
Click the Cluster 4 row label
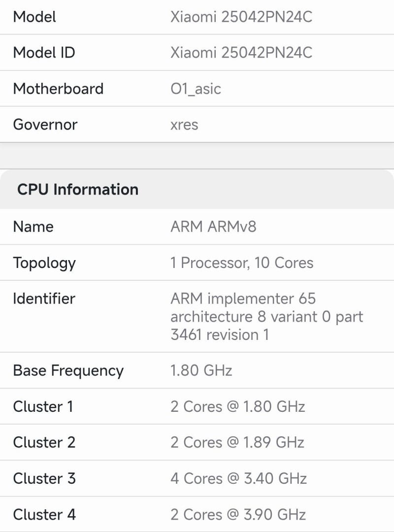pyautogui.click(x=44, y=514)
